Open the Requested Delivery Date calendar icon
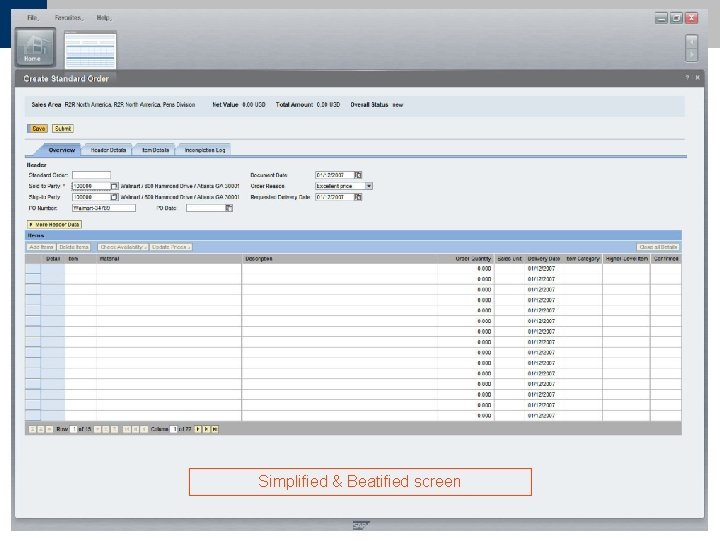This screenshot has height=540, width=720. [x=358, y=197]
